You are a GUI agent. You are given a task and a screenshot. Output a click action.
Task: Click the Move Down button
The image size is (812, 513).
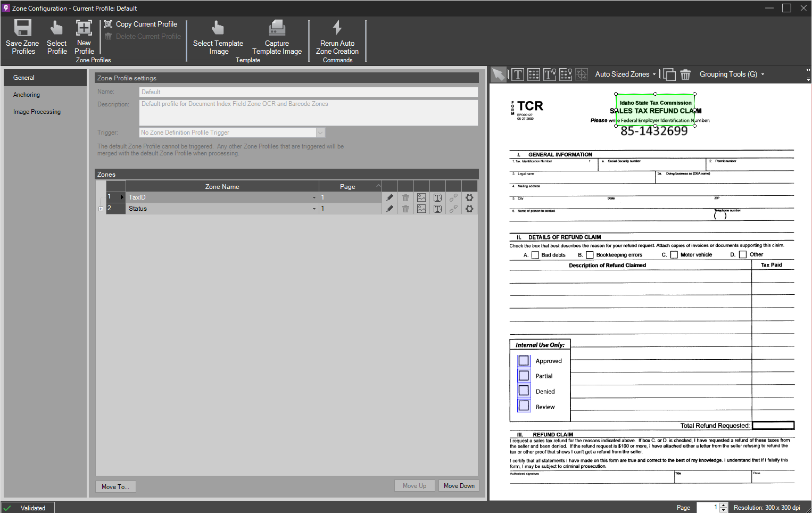459,485
